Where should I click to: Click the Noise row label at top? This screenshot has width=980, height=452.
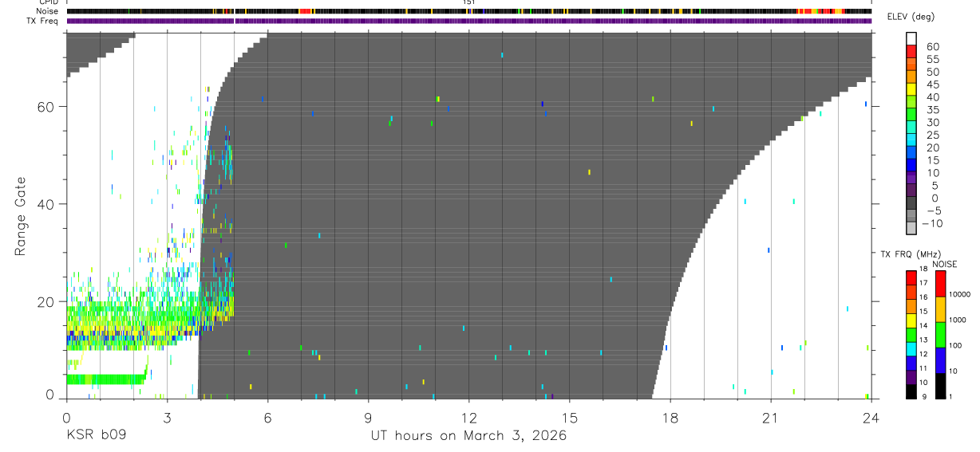[x=48, y=11]
